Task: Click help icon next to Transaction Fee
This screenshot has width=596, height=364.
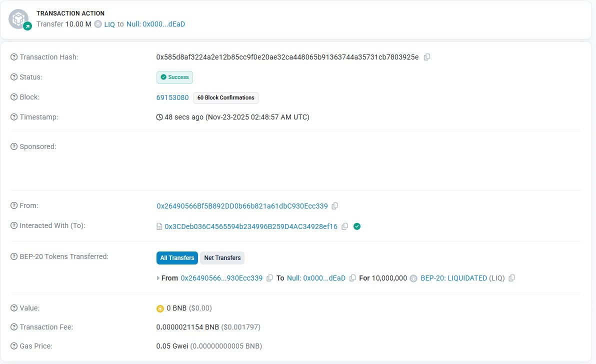Action: 14,327
